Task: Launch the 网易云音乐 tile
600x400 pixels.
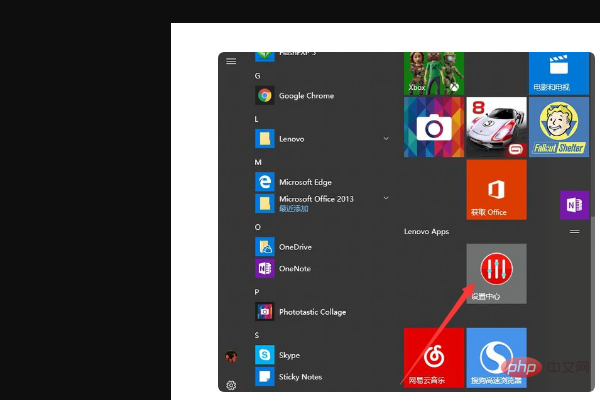Action: 434,358
